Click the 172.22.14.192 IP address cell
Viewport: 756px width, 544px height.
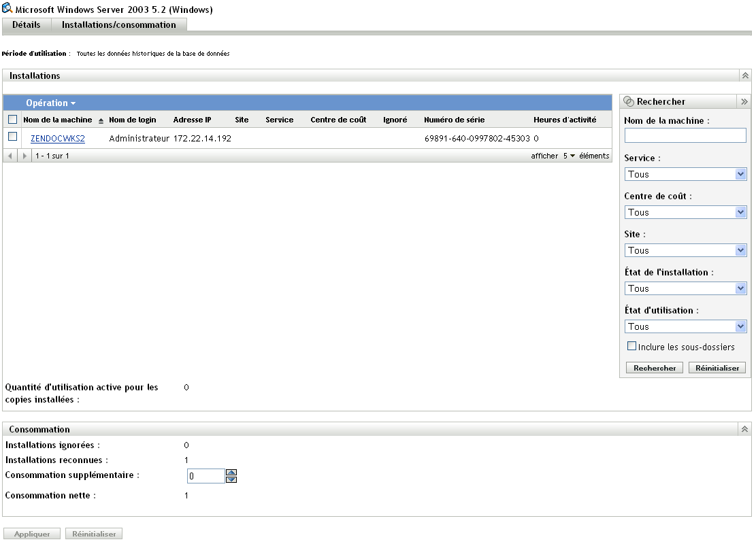click(x=202, y=138)
